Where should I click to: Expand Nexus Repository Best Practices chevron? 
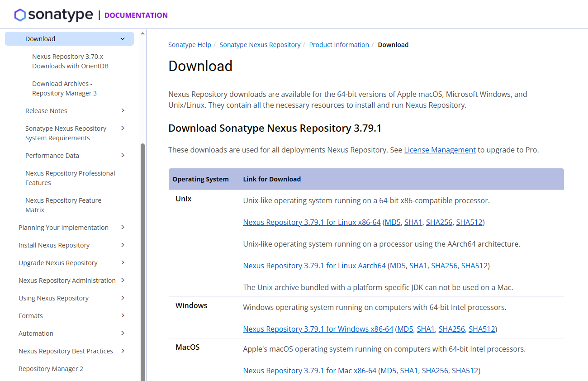pos(123,351)
